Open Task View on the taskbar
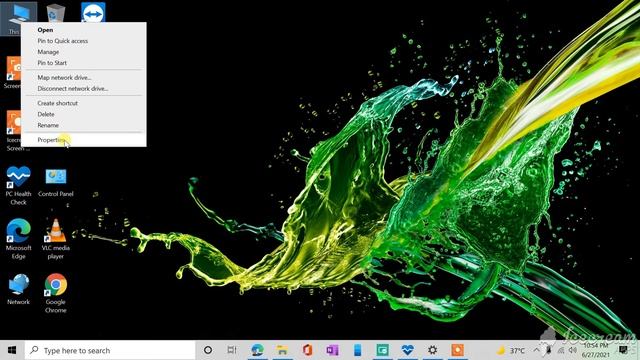The height and width of the screenshot is (360, 640). pyautogui.click(x=232, y=350)
